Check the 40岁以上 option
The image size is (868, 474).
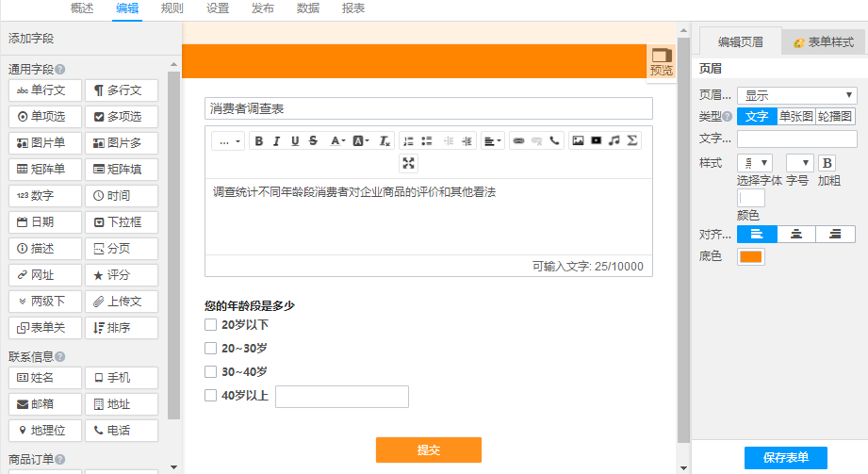tap(210, 396)
